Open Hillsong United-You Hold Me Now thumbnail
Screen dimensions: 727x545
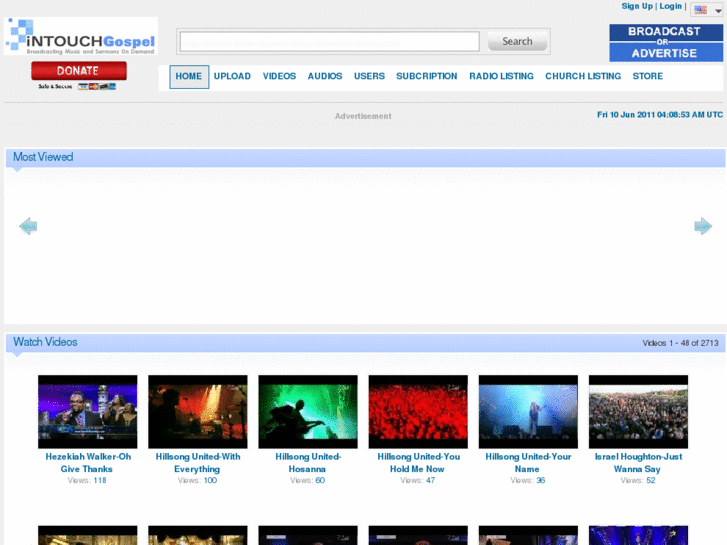418,412
